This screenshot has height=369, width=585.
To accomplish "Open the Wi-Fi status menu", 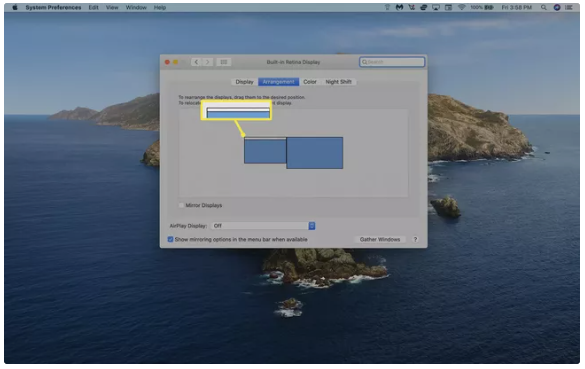I will (x=462, y=7).
